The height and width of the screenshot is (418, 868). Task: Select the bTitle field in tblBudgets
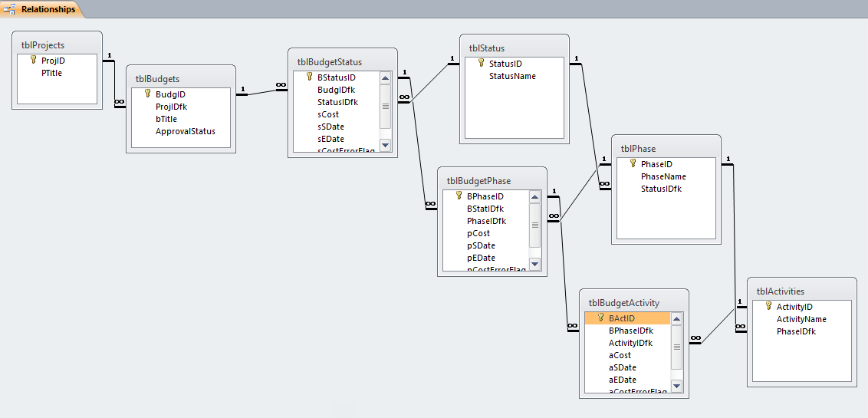tap(166, 118)
